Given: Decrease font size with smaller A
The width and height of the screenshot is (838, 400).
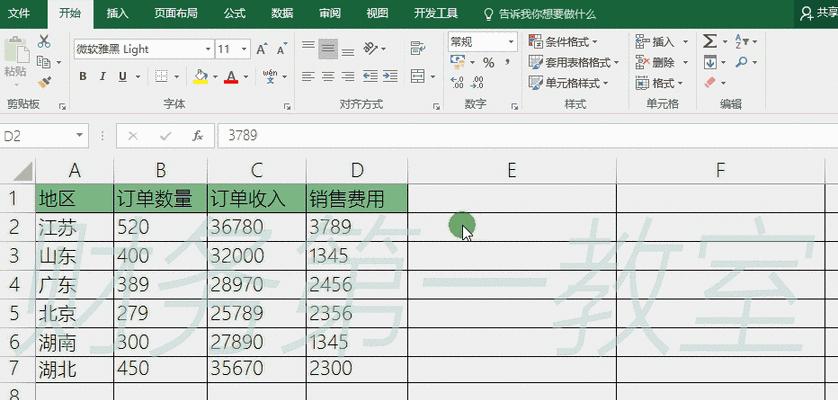Looking at the screenshot, I should click(x=282, y=49).
